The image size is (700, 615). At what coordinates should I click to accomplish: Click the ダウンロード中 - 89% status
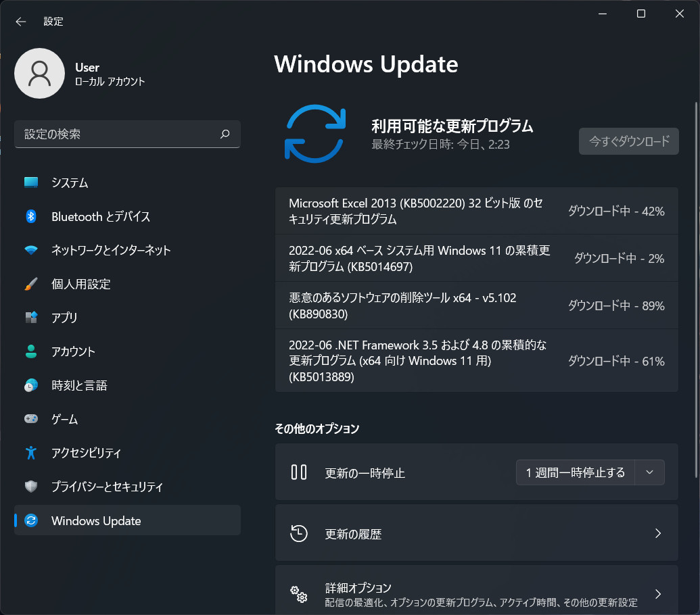coord(616,305)
